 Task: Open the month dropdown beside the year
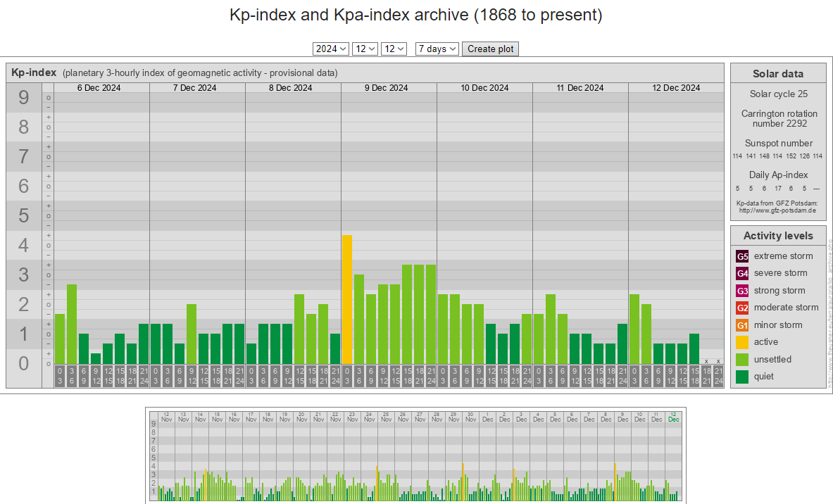(x=365, y=49)
